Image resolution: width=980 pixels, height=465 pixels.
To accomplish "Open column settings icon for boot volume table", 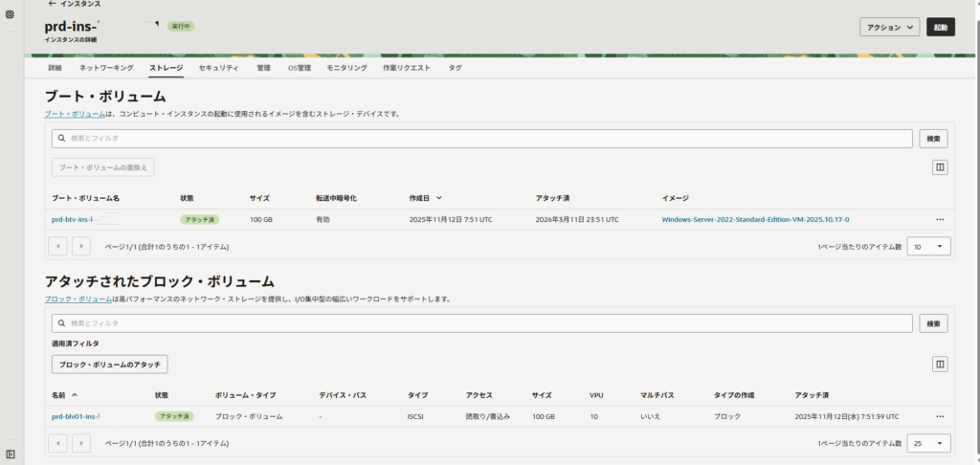I will (x=940, y=167).
